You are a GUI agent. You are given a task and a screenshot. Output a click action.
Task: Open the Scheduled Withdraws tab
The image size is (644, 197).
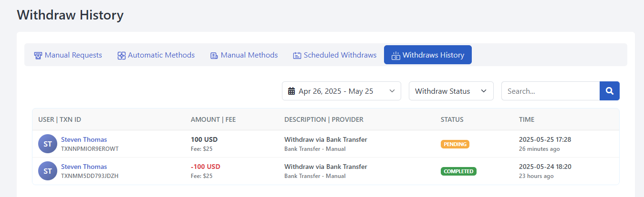340,55
